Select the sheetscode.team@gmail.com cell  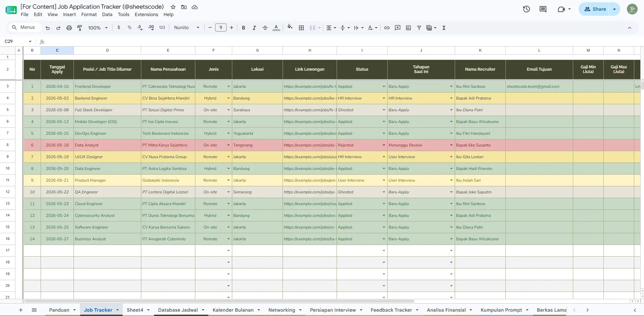click(x=539, y=86)
